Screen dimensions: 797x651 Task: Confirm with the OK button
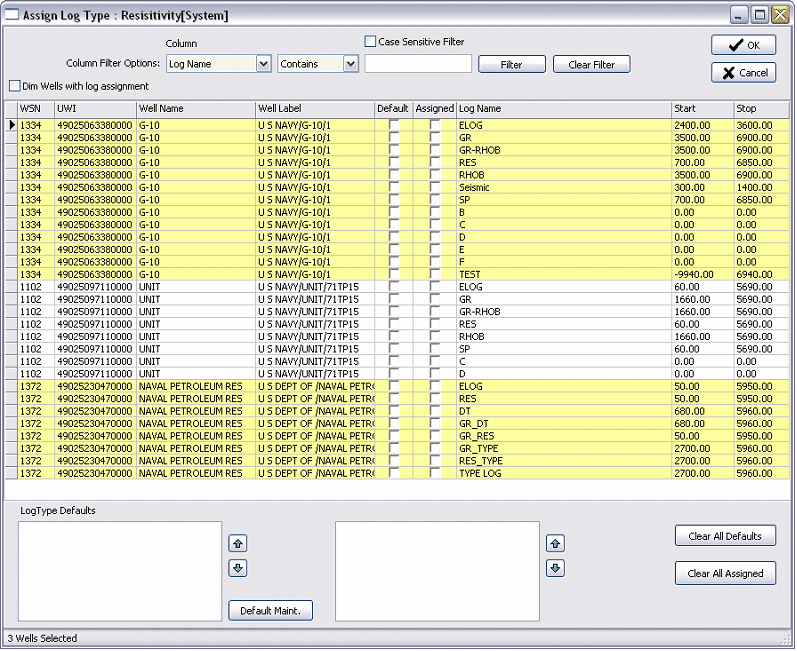coord(743,45)
